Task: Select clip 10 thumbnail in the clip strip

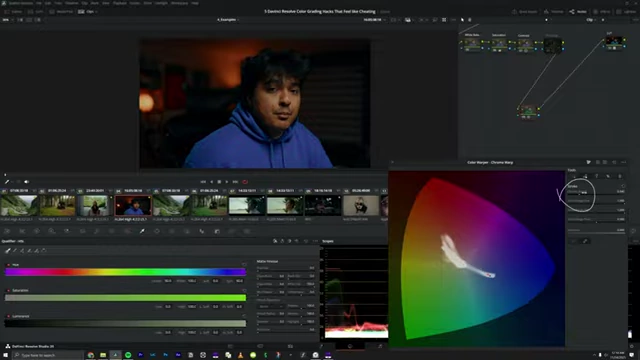Action: (361, 205)
